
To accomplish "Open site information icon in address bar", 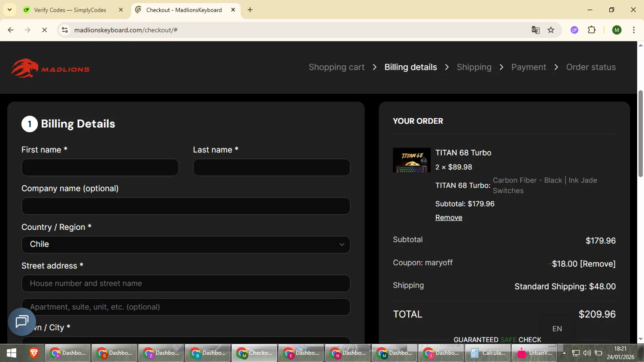I will coord(65,30).
